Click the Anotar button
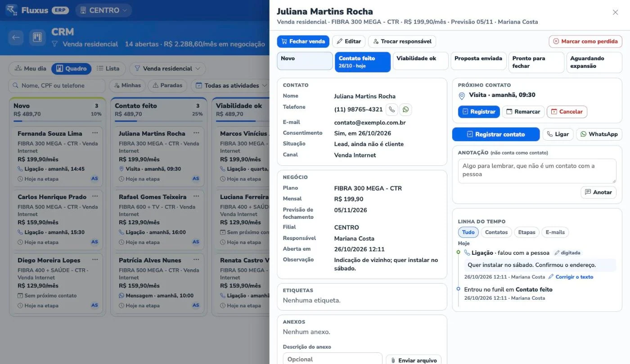Screen dimensions: 630x364 click(598, 192)
